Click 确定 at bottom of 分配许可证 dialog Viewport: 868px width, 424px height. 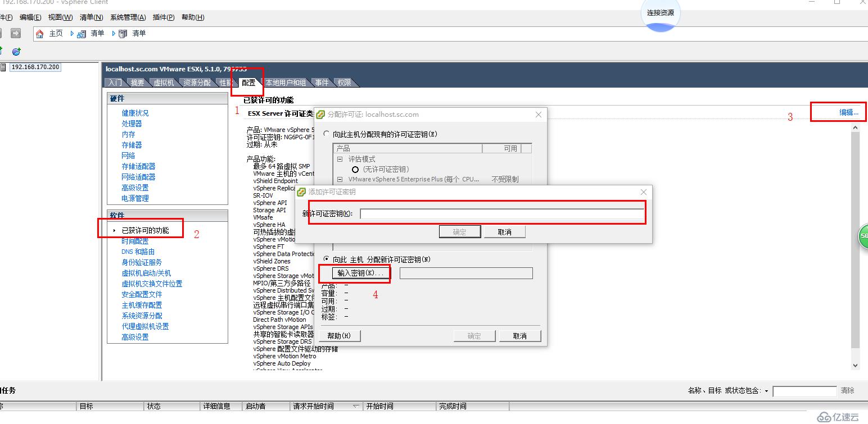[x=474, y=336]
